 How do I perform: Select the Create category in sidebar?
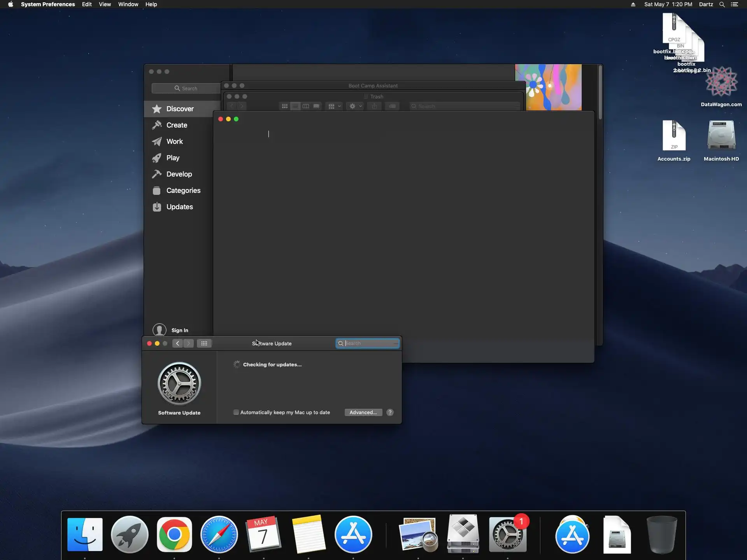point(176,125)
